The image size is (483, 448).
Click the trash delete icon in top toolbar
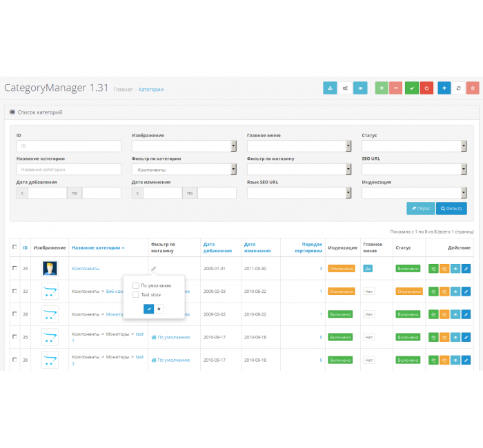pyautogui.click(x=473, y=88)
